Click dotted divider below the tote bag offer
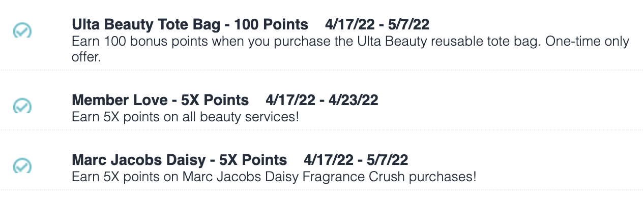 [322, 70]
